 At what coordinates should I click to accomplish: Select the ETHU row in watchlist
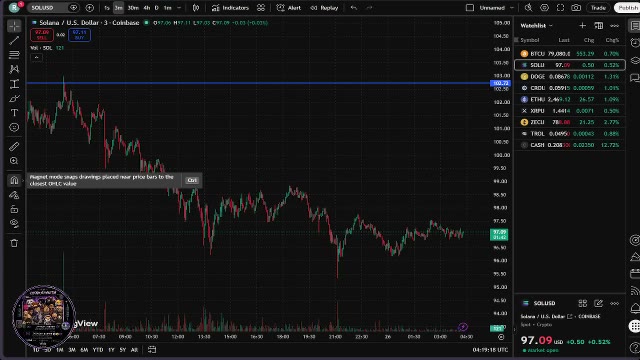(x=570, y=99)
